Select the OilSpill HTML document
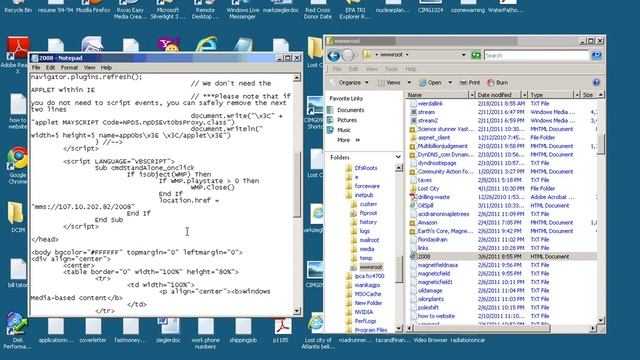 coord(502,205)
